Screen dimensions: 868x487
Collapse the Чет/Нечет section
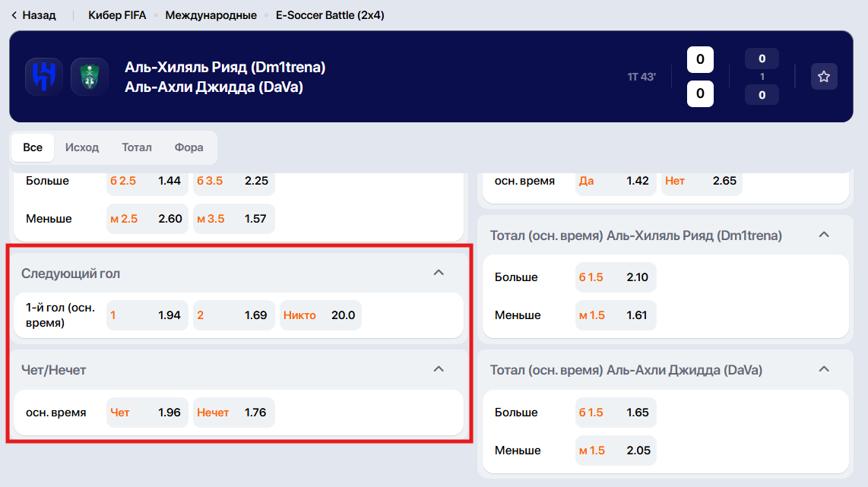(x=439, y=369)
